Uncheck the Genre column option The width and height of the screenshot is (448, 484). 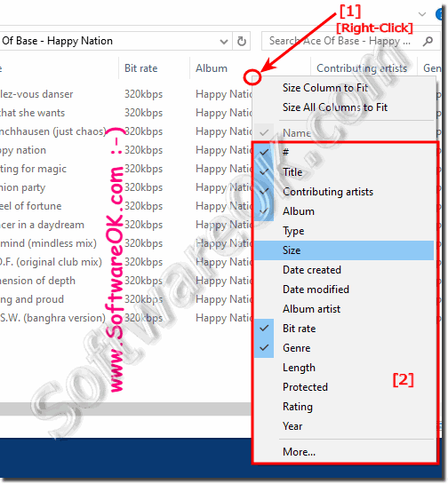point(344,348)
